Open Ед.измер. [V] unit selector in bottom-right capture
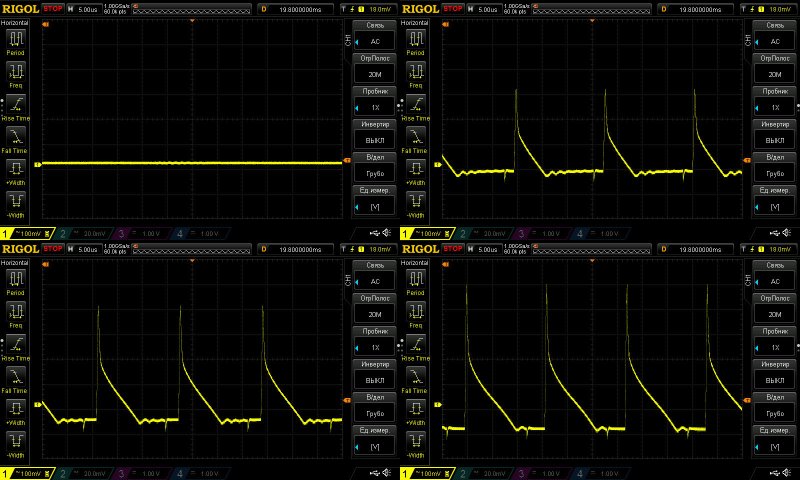Viewport: 800px width, 480px height. point(775,440)
